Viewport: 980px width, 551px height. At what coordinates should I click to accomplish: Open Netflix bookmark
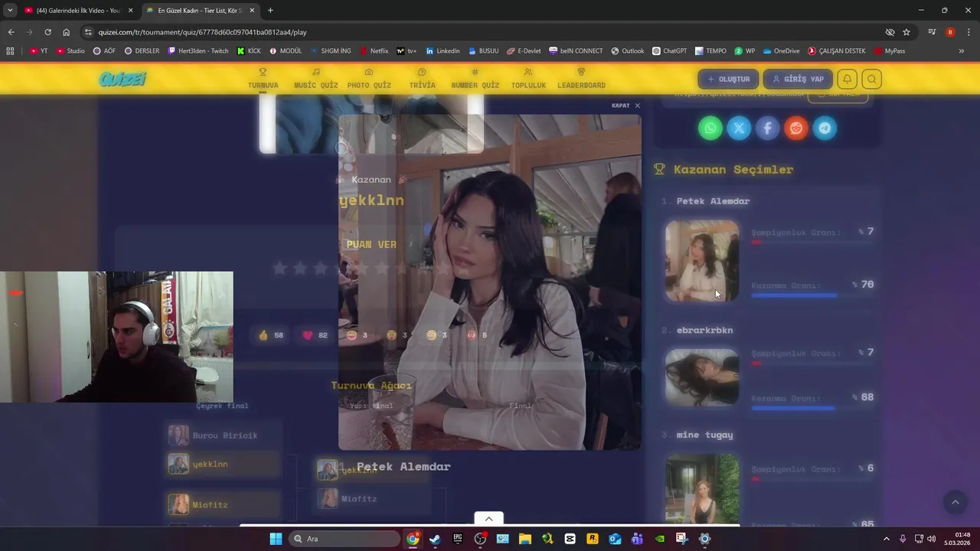[374, 51]
